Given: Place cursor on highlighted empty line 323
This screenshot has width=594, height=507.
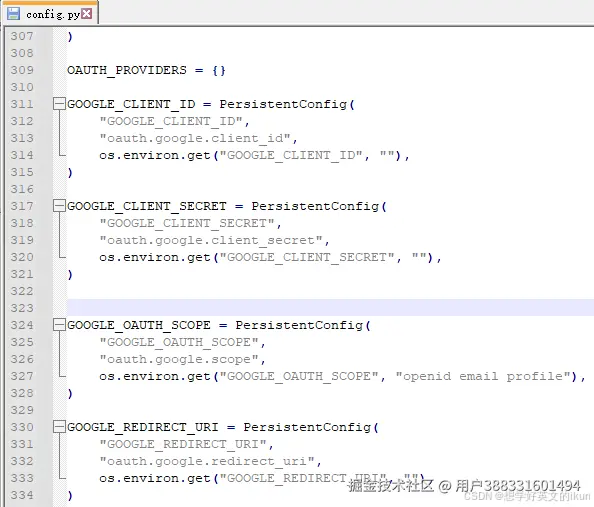Looking at the screenshot, I should pos(330,307).
